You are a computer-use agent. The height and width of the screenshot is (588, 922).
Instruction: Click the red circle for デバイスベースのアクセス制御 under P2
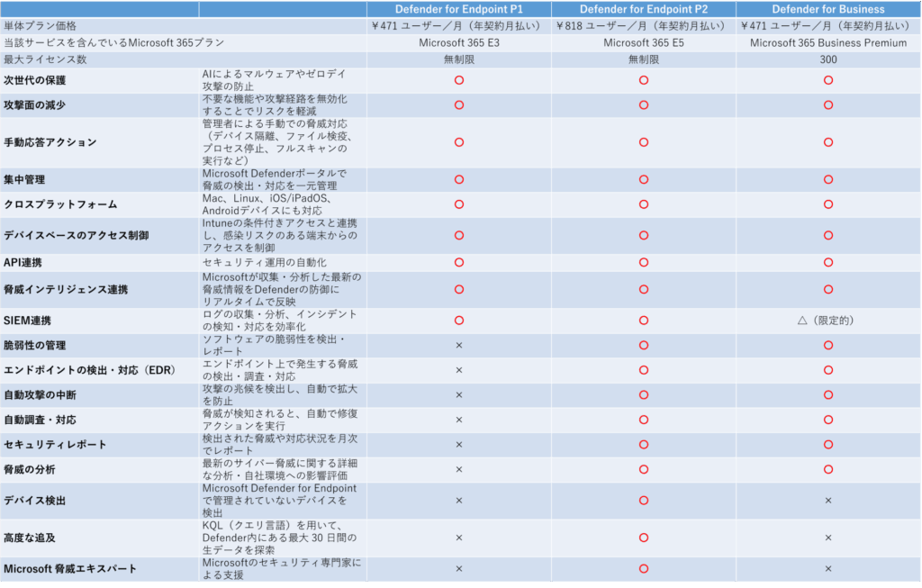coord(644,235)
